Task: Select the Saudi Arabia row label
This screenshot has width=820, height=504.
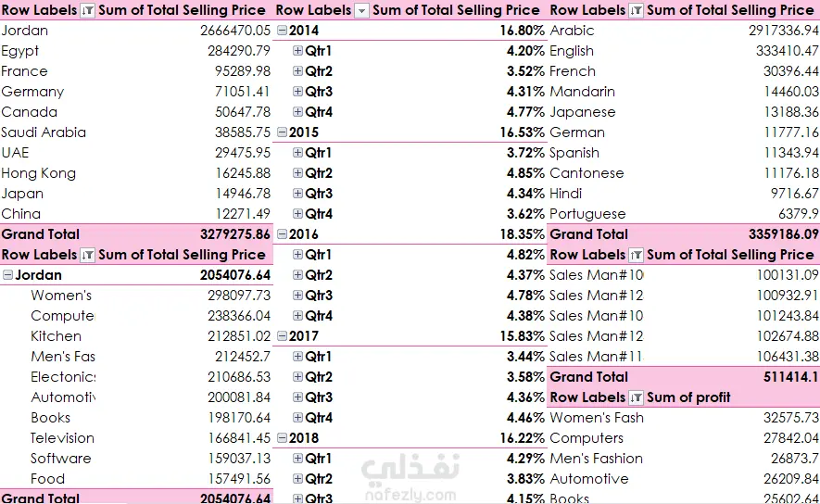Action: tap(44, 132)
